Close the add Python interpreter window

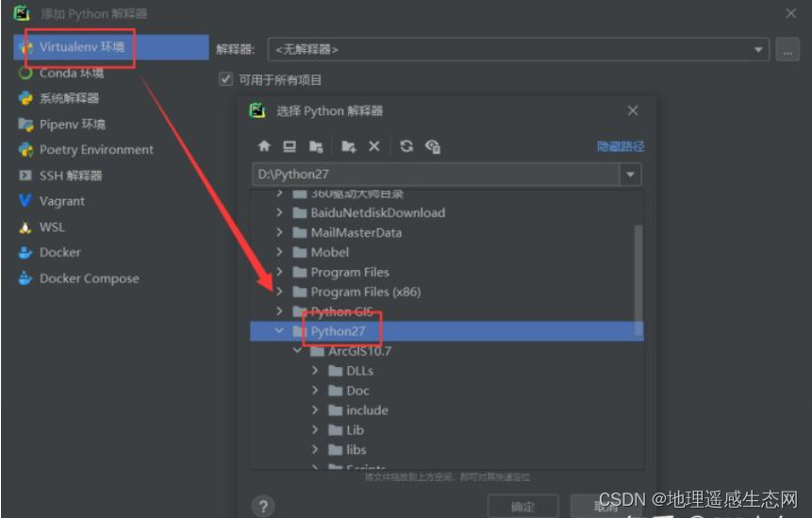coord(790,13)
